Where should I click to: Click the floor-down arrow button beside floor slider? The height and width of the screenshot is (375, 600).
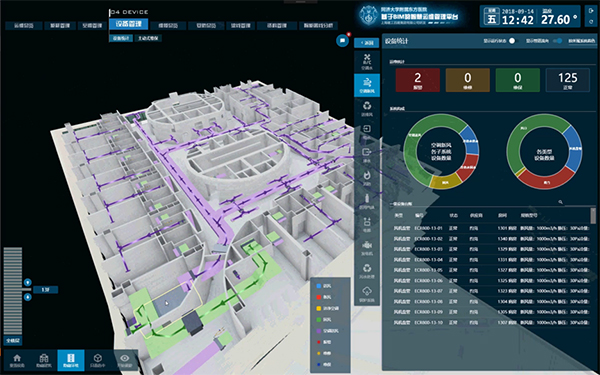28,297
